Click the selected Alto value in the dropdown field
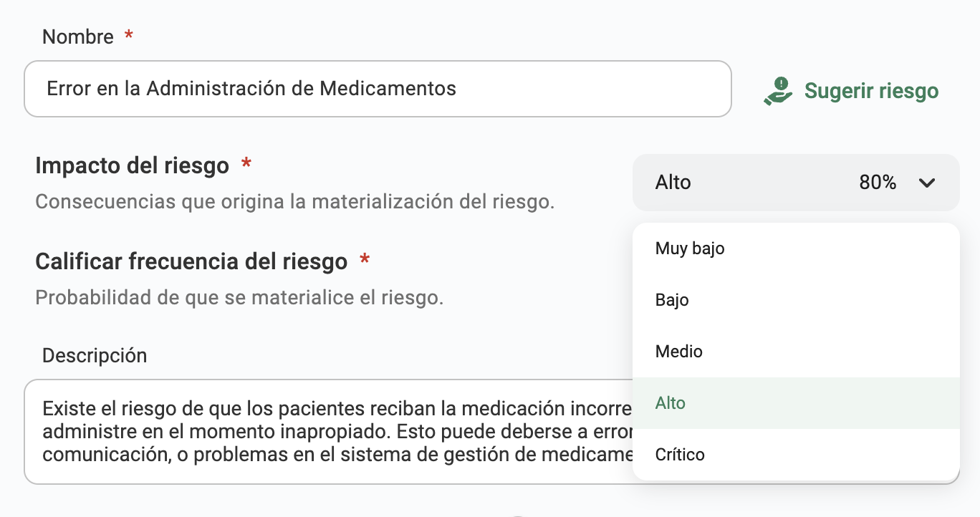 (x=673, y=183)
